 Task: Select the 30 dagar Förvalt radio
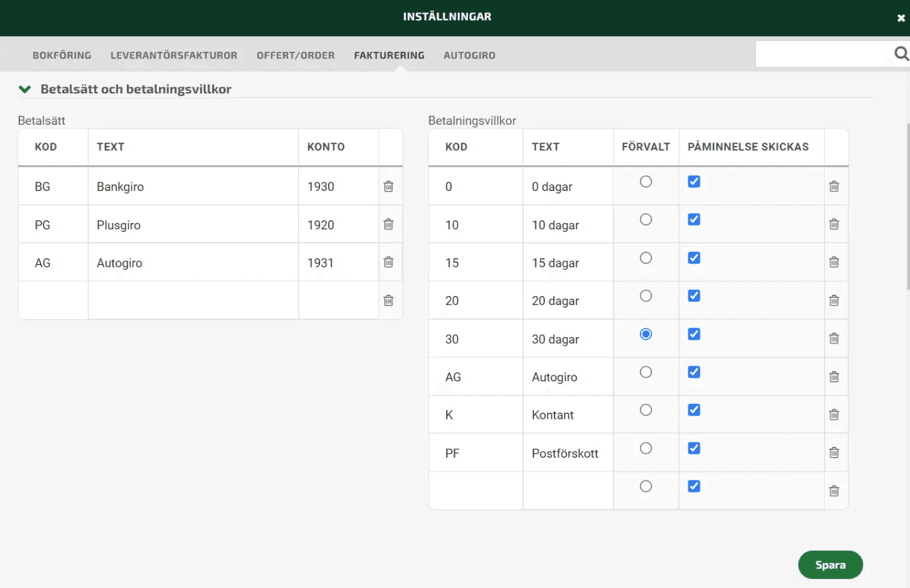pyautogui.click(x=646, y=334)
